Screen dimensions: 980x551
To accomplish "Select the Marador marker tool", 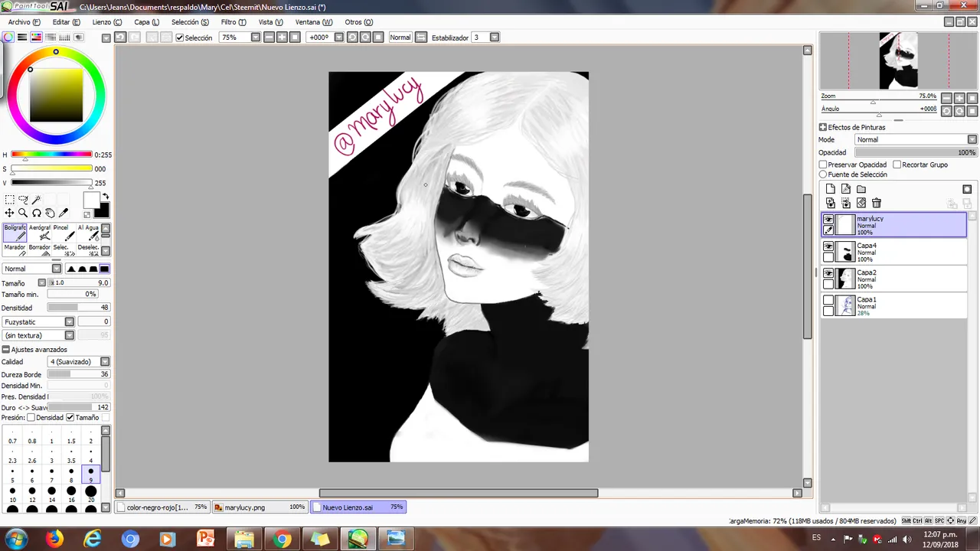I will click(15, 249).
